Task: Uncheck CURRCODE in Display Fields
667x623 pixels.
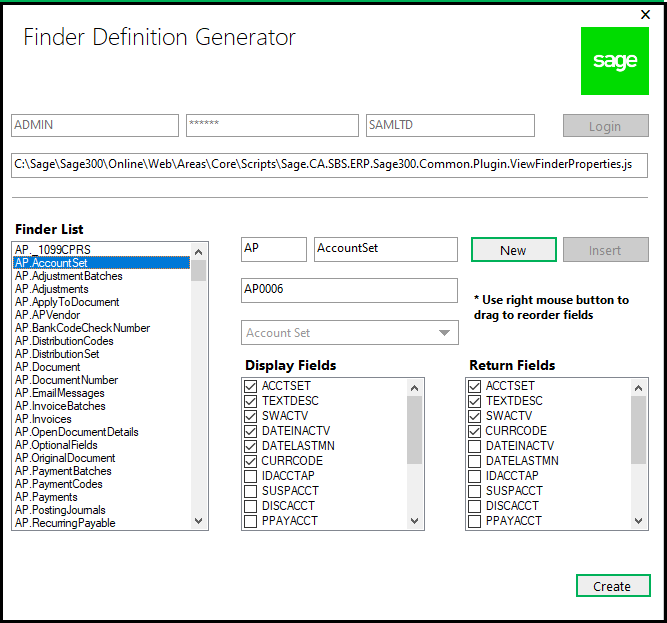Action: (x=251, y=461)
